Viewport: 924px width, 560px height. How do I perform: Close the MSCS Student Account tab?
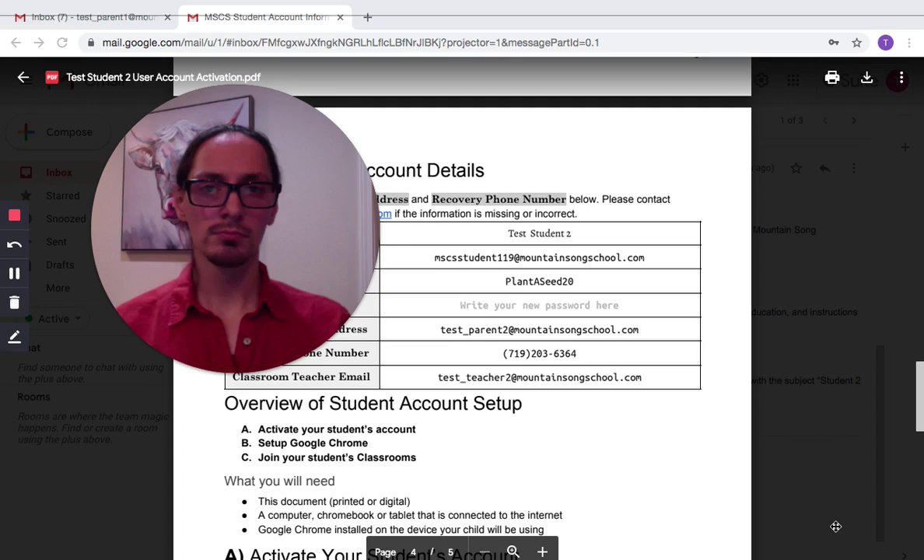[340, 17]
